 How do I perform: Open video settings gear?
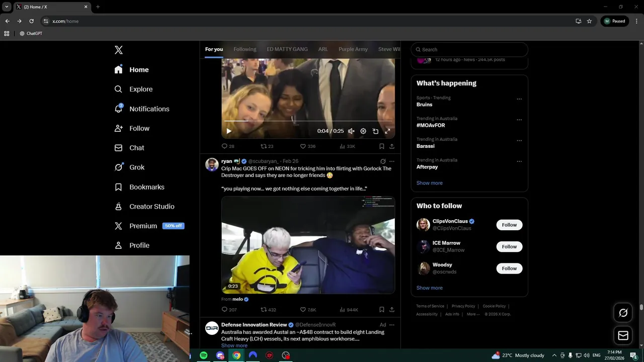coord(363,131)
